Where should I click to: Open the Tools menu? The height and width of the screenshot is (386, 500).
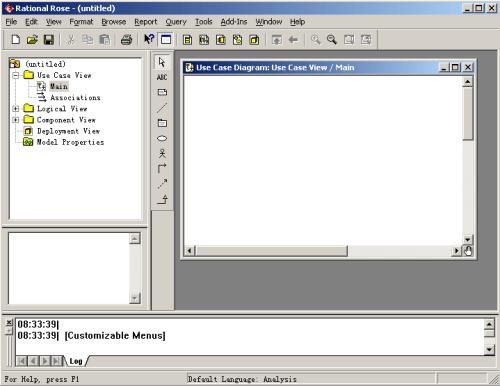coord(204,22)
